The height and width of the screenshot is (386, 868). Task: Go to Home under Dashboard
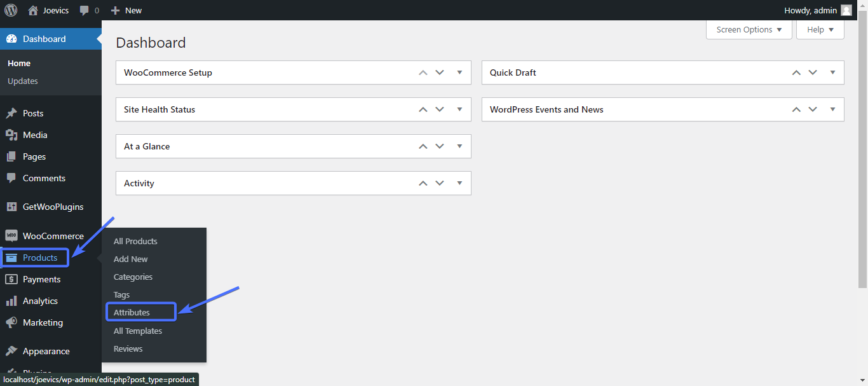(19, 63)
